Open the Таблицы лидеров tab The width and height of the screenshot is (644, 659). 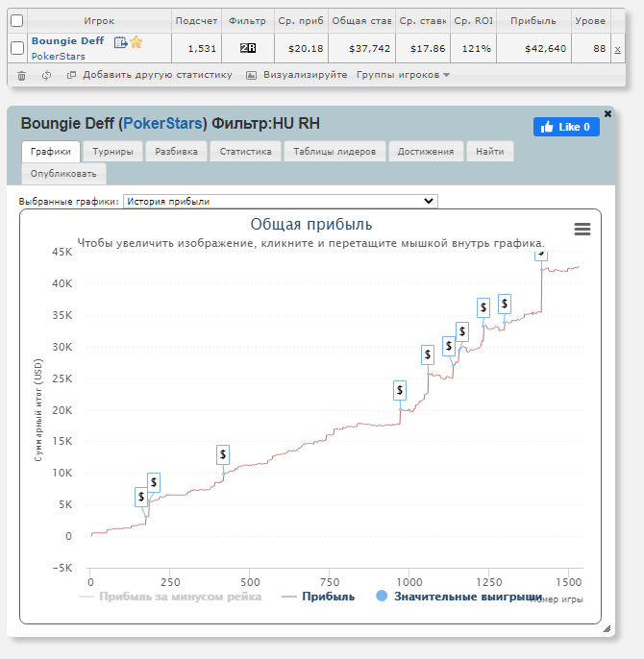pos(334,151)
